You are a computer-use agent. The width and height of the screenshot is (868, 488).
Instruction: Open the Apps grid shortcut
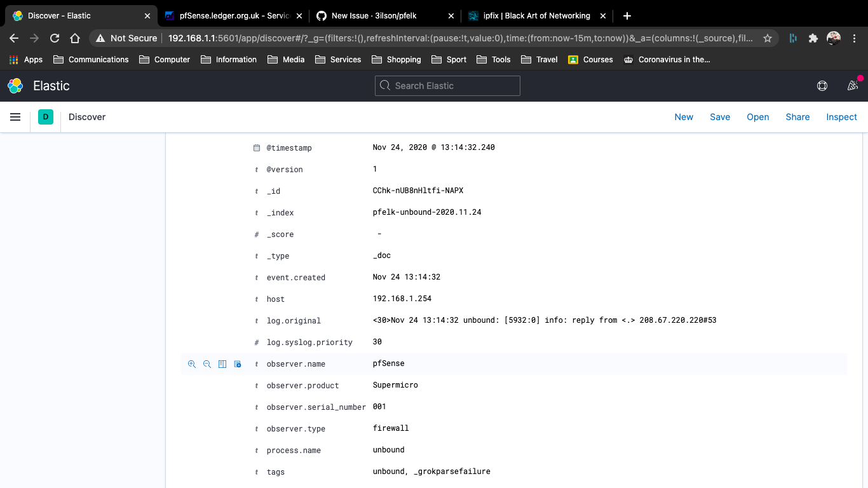pos(26,59)
